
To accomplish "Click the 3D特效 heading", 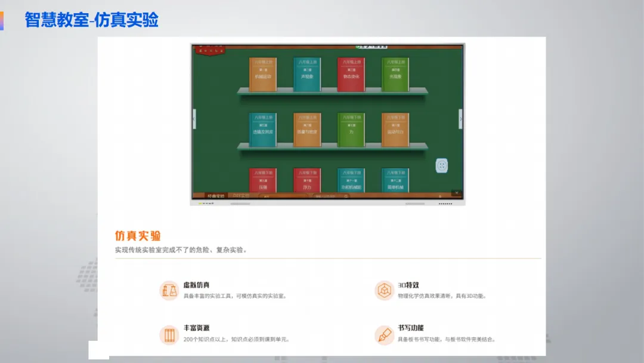I will [408, 285].
